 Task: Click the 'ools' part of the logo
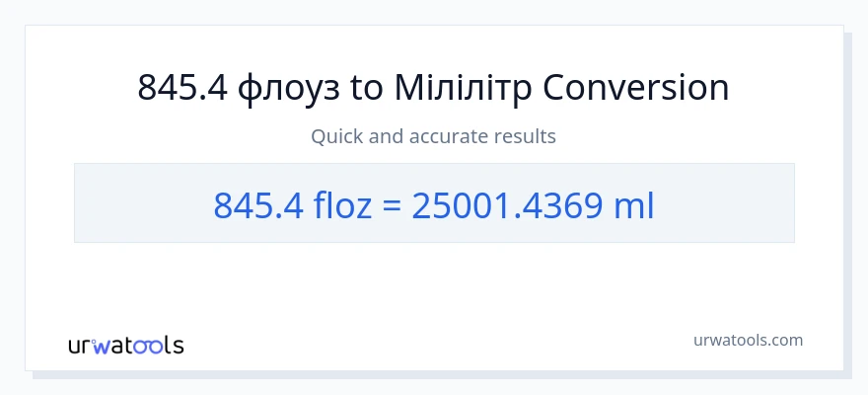(162, 345)
